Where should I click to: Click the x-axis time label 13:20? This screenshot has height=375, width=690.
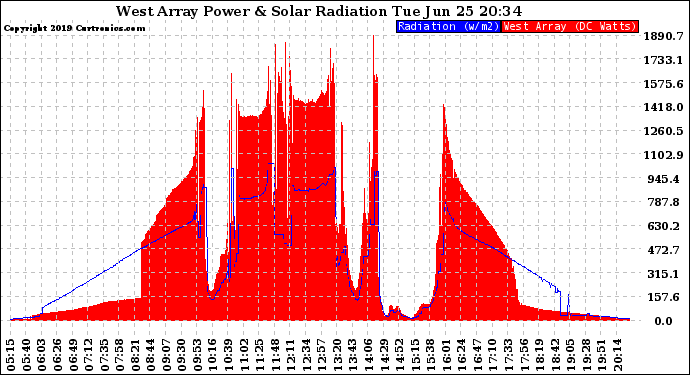pyautogui.click(x=337, y=355)
